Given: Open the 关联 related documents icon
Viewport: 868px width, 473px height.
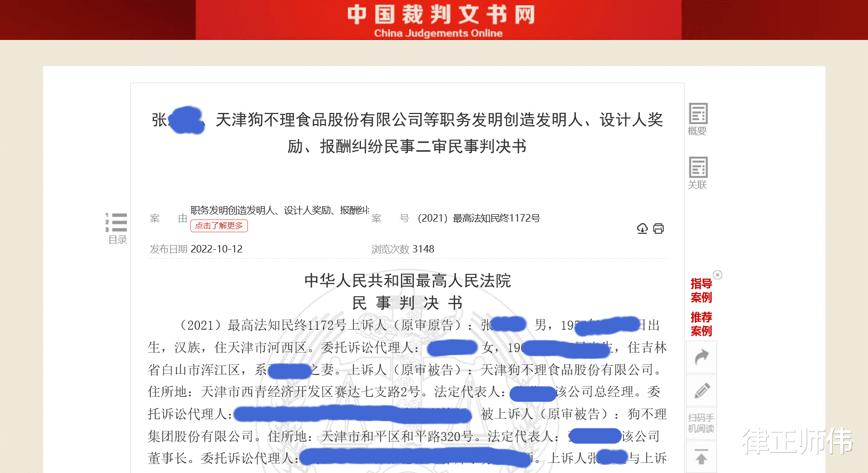Looking at the screenshot, I should [697, 173].
